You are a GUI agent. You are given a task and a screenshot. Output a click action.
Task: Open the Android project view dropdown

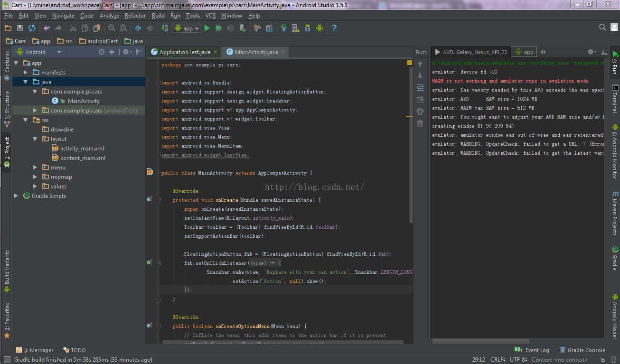(39, 52)
